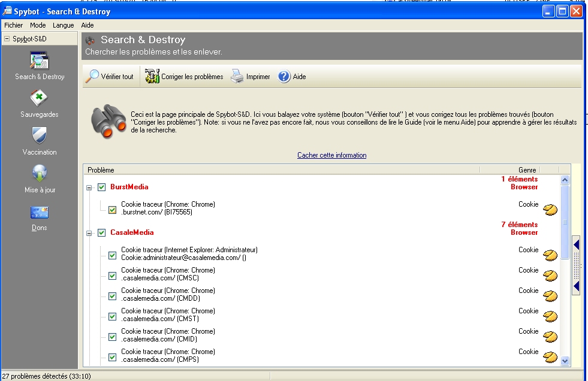This screenshot has width=588, height=381.
Task: Click the large binoculars info image
Action: (108, 122)
